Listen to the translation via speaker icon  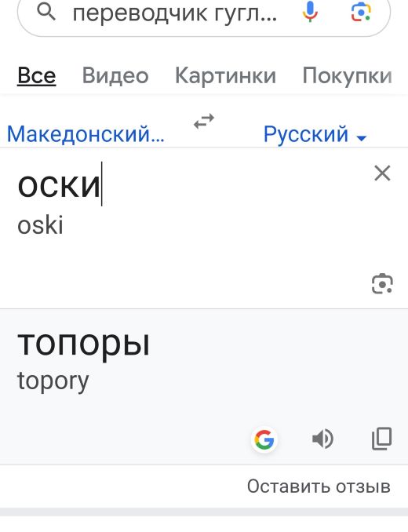coord(322,439)
